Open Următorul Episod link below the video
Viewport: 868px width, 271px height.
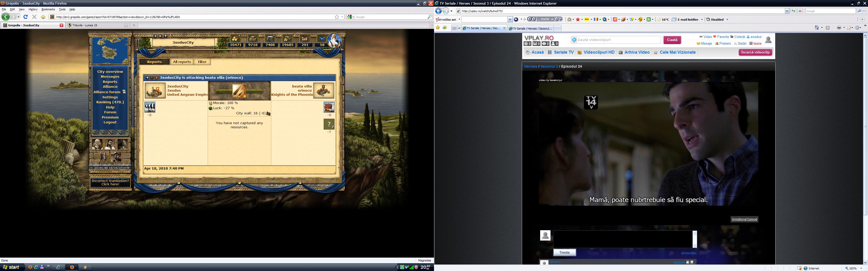(x=744, y=219)
